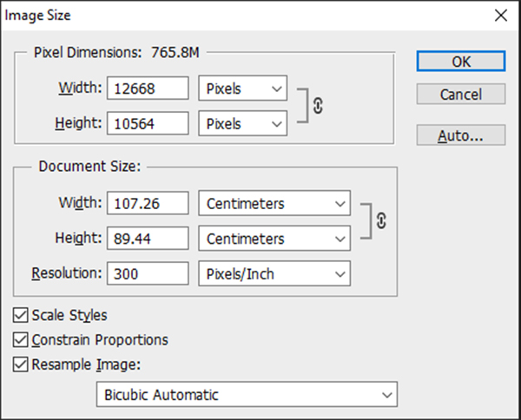Expand document width Centimeters dropdown
This screenshot has width=521, height=420.
[274, 203]
